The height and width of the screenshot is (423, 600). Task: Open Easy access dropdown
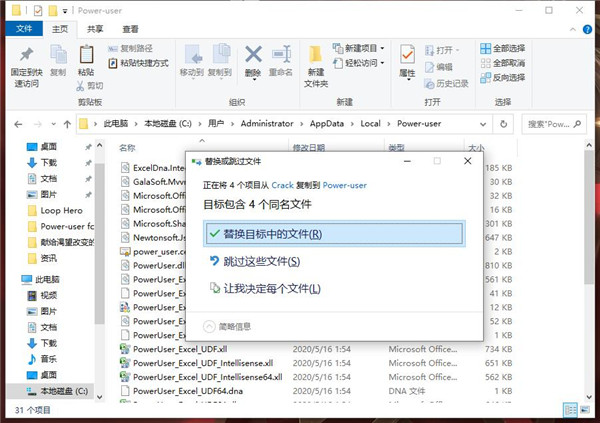tap(359, 63)
